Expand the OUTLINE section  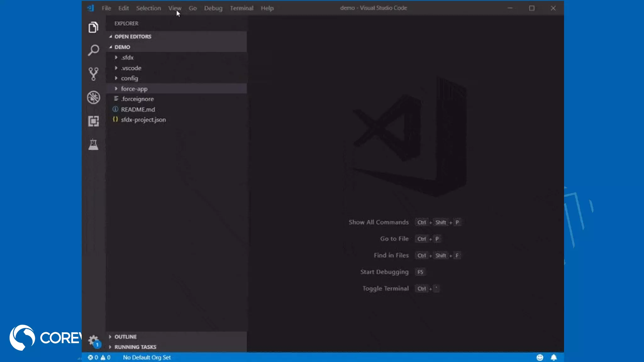pos(125,337)
